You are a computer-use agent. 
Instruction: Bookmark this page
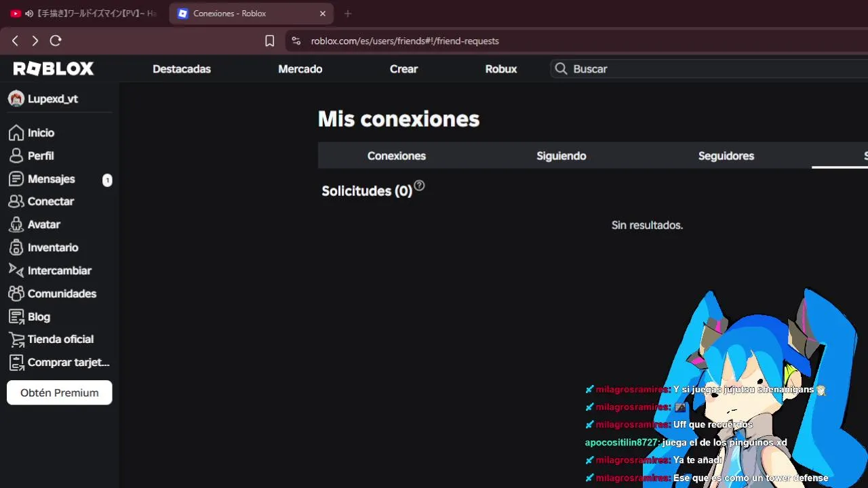coord(269,41)
